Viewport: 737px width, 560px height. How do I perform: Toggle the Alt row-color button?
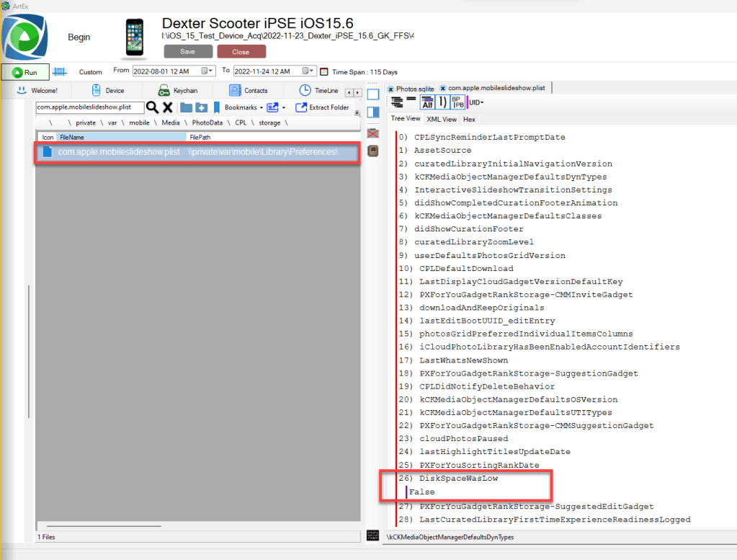click(427, 102)
